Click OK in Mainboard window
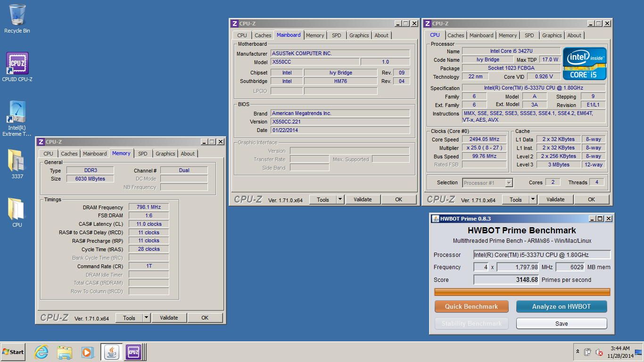The height and width of the screenshot is (362, 644). coord(399,200)
